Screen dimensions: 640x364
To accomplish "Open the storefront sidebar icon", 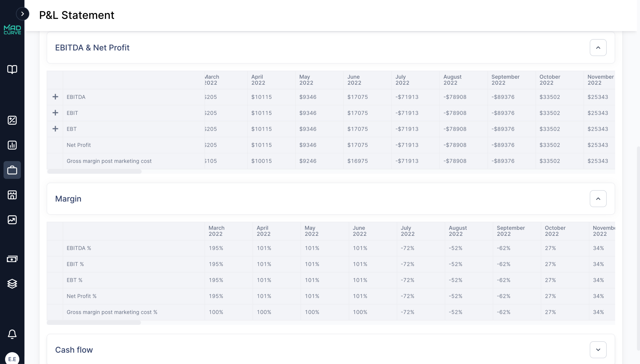I will point(12,195).
